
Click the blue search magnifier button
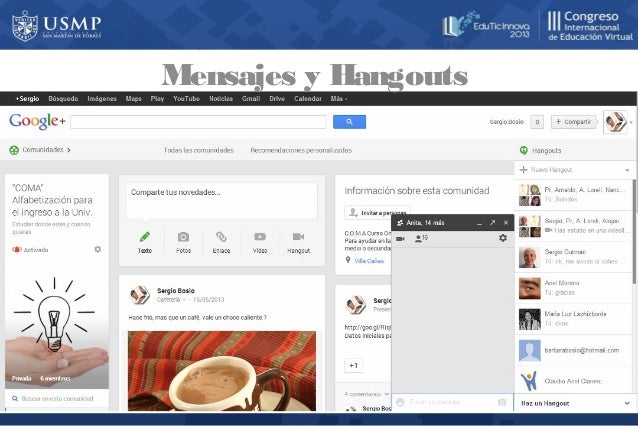pos(349,122)
